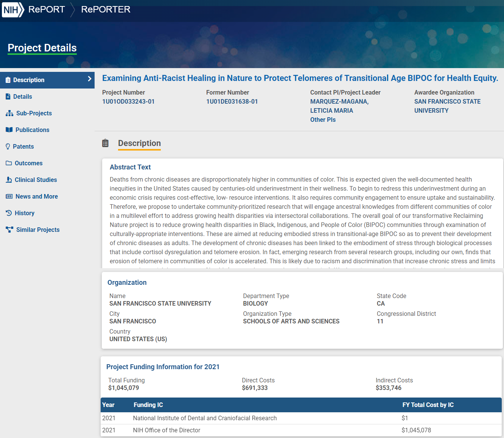The width and height of the screenshot is (504, 438).
Task: Open the Description sidebar menu item
Action: click(29, 80)
